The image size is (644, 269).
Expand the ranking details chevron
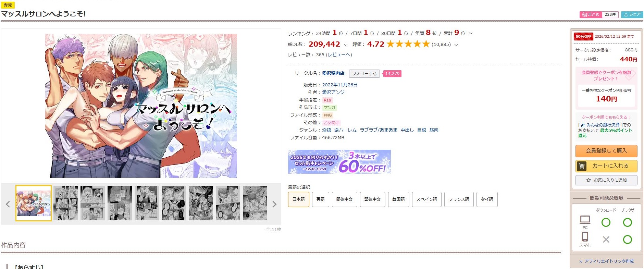471,34
